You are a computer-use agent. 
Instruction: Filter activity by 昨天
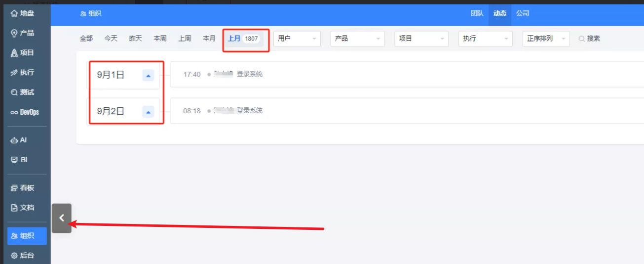point(136,39)
